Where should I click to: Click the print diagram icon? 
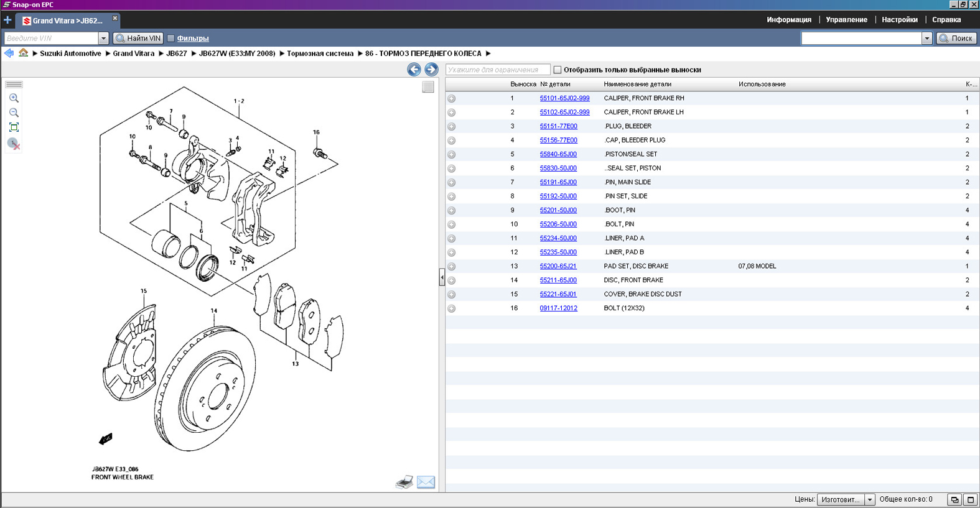pos(404,483)
